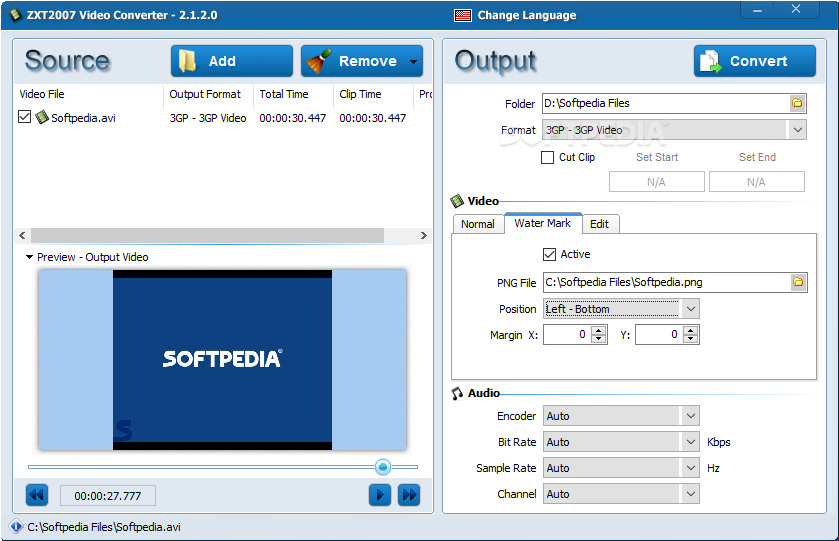Click the Audio section music note icon
The width and height of the screenshot is (839, 541).
(457, 393)
